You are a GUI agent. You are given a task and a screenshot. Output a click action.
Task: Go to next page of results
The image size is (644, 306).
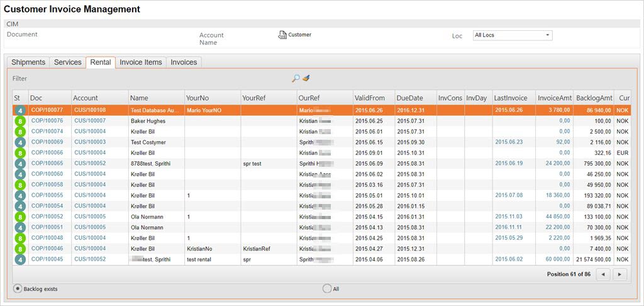tap(620, 275)
